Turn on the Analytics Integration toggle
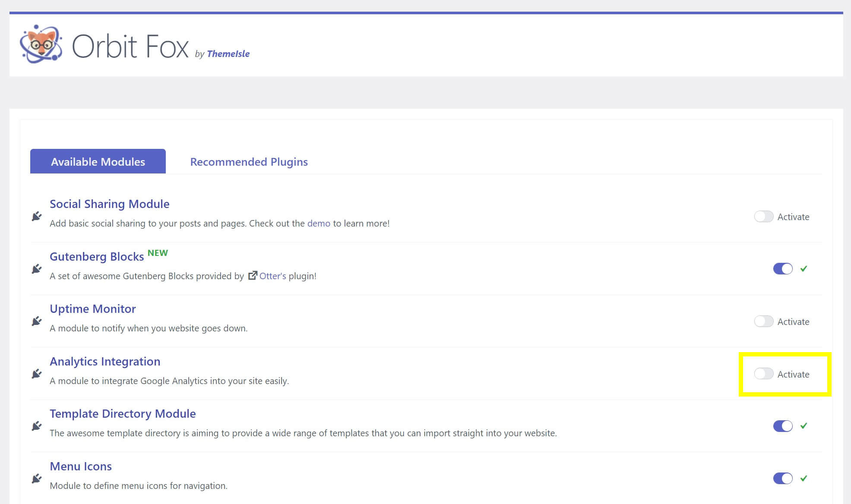 (x=763, y=374)
